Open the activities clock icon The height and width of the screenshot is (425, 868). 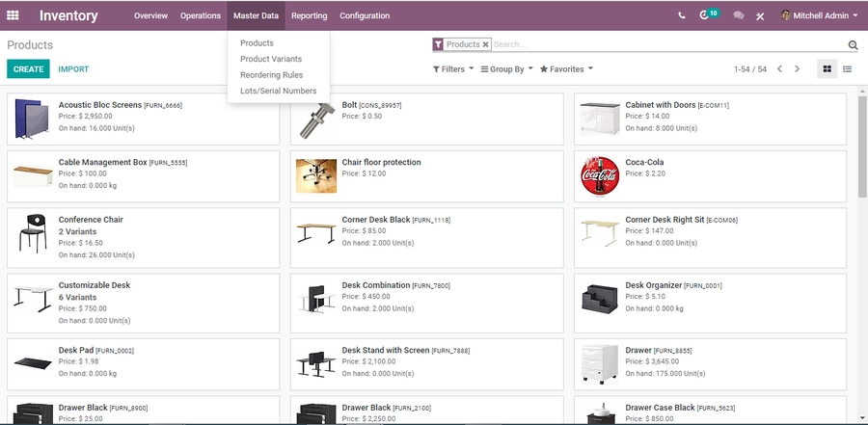pos(708,15)
